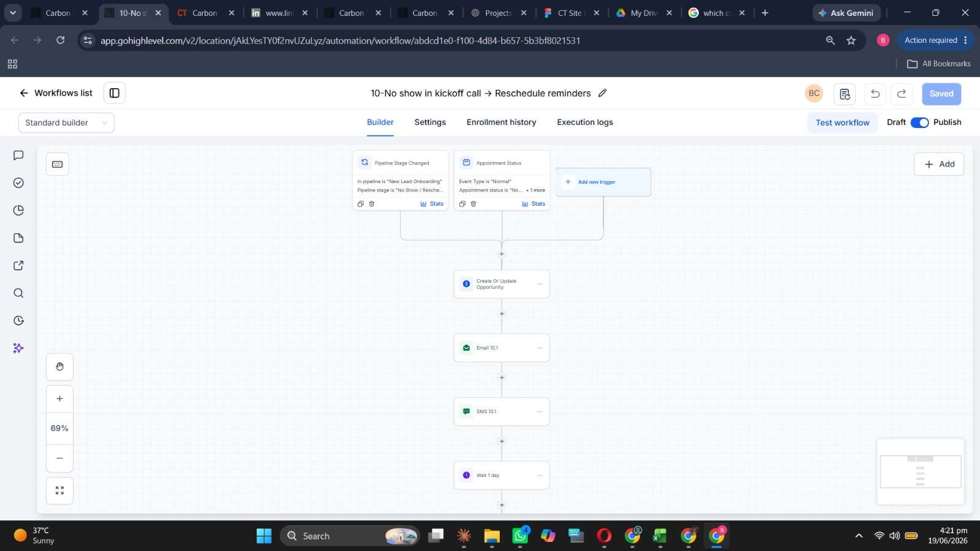980x551 pixels.
Task: Duplicate the Appointment Status trigger
Action: click(462, 204)
